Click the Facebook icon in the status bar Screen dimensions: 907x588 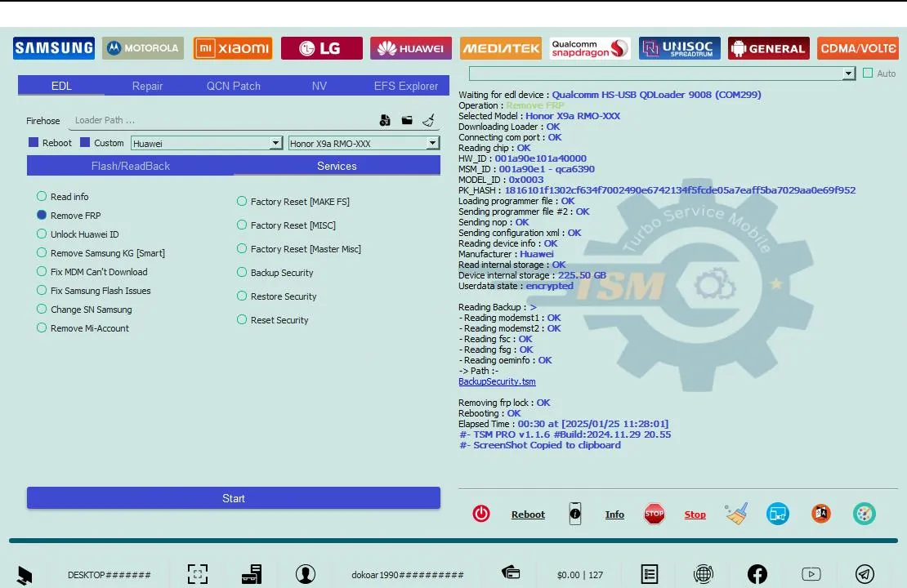click(x=757, y=574)
